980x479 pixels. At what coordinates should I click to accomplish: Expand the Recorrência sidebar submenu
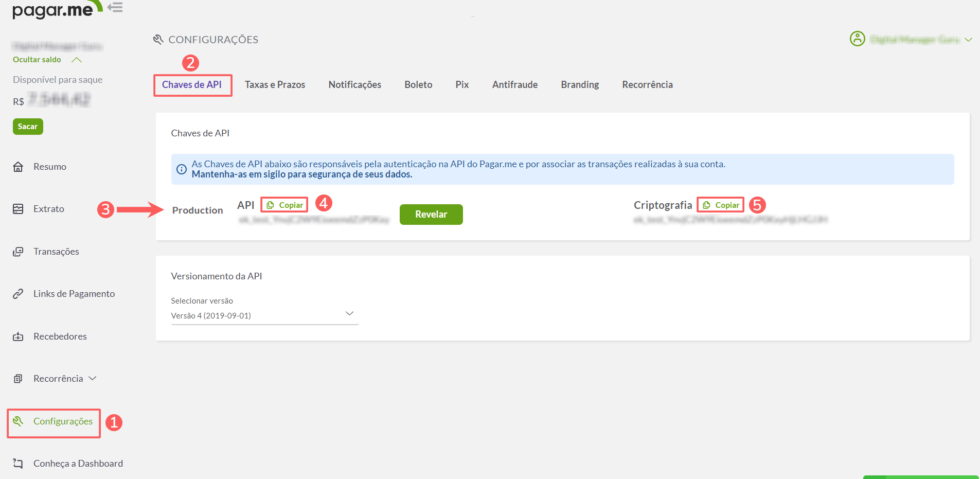click(x=93, y=379)
